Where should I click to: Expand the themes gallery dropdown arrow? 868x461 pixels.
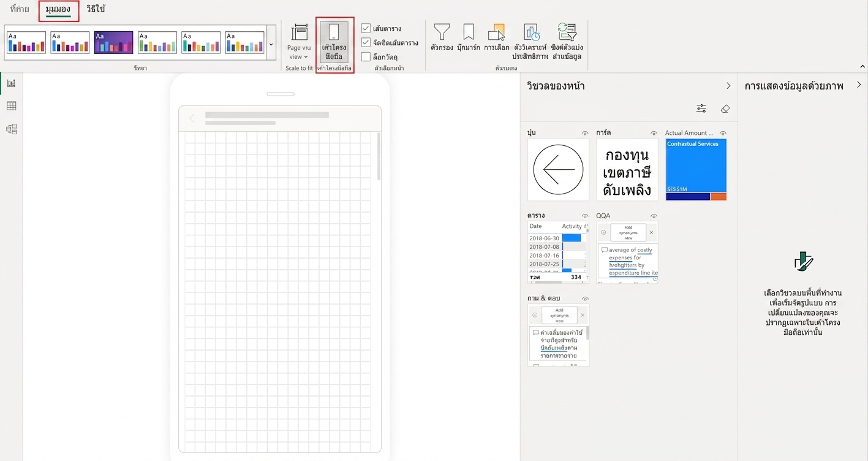(x=271, y=44)
